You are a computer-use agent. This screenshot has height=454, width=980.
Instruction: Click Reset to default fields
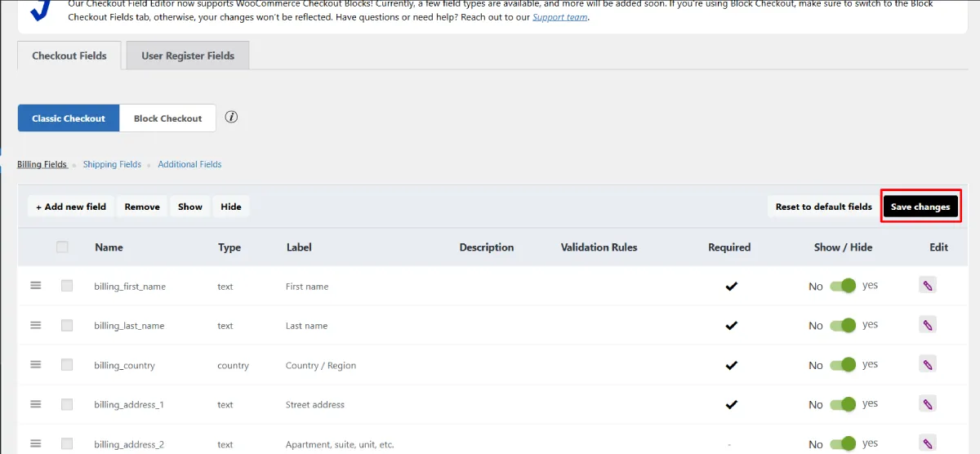[823, 207]
